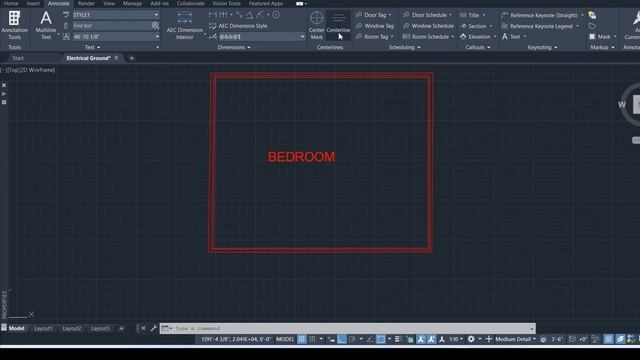Click the Section callout tool
This screenshot has height=360, width=640.
[x=473, y=26]
